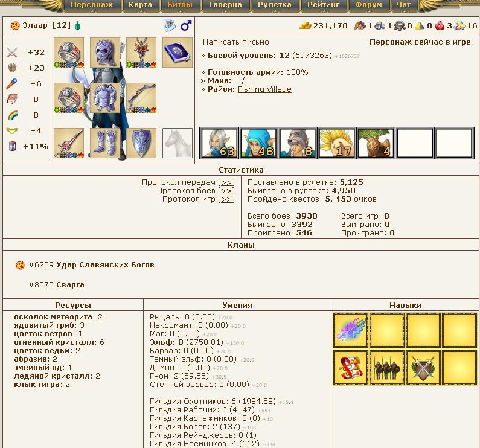Image resolution: width=480 pixels, height=448 pixels.
Task: Go to the Форум tab
Action: pyautogui.click(x=368, y=5)
